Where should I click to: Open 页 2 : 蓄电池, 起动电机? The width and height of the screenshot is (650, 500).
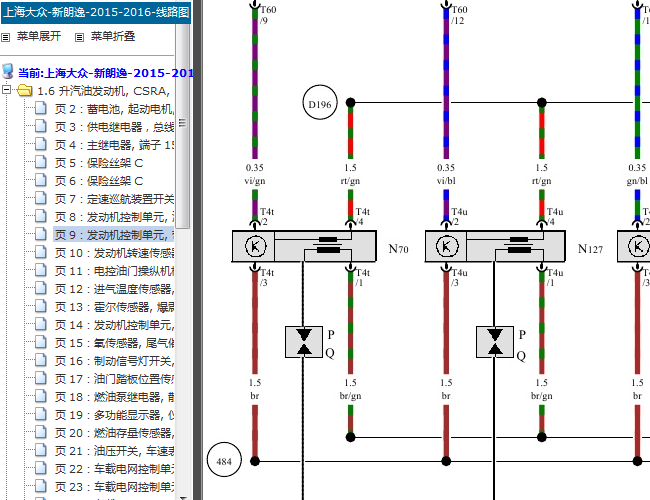click(114, 109)
